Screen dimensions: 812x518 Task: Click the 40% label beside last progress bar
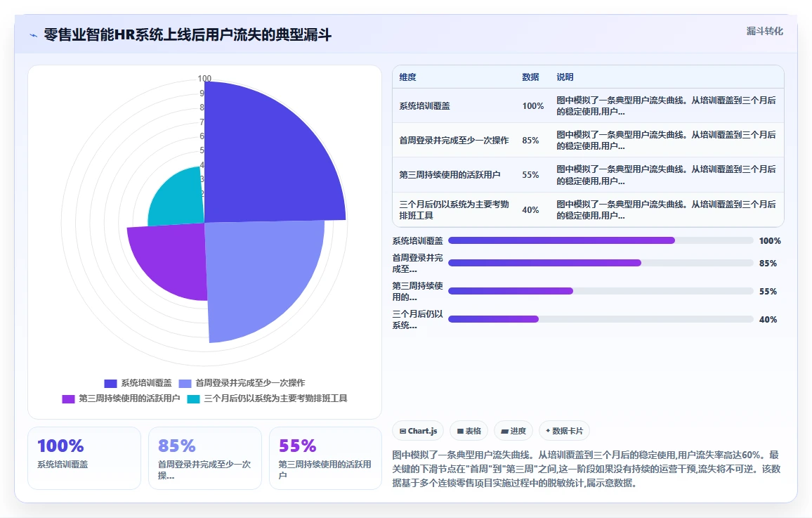pos(768,320)
